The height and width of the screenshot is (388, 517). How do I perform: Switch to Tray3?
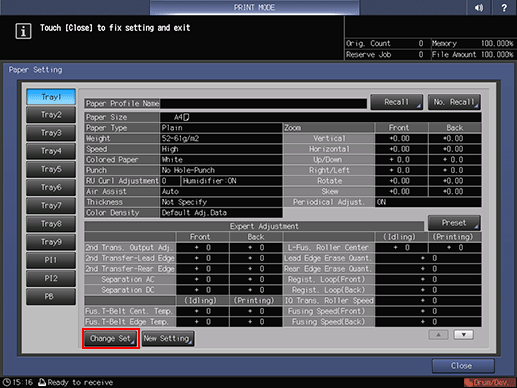51,133
